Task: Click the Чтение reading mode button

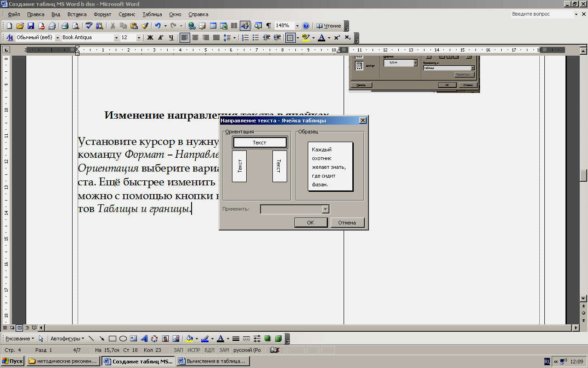Action: 329,26
